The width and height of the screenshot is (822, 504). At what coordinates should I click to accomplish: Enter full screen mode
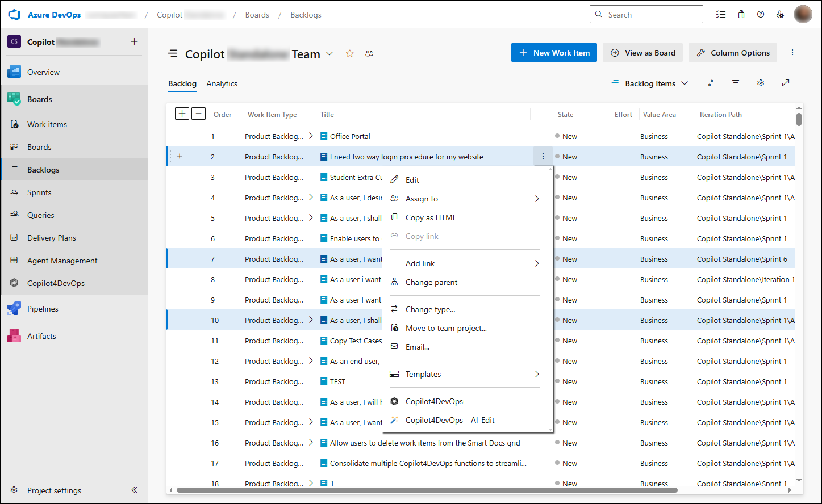point(786,83)
